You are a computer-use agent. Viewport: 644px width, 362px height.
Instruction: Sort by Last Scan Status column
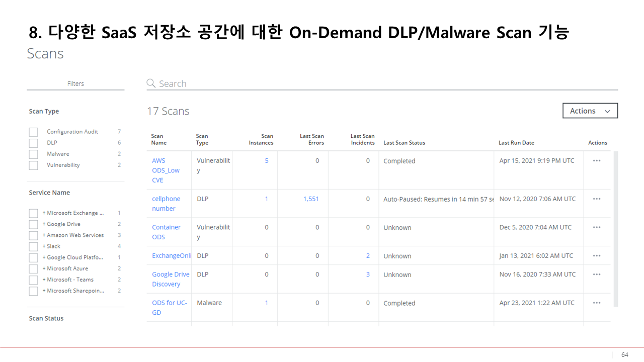(404, 143)
